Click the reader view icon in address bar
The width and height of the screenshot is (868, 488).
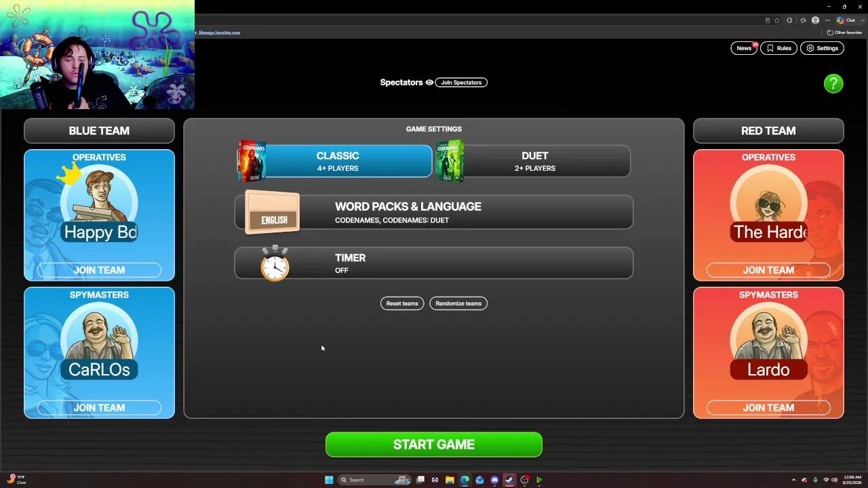(x=768, y=20)
